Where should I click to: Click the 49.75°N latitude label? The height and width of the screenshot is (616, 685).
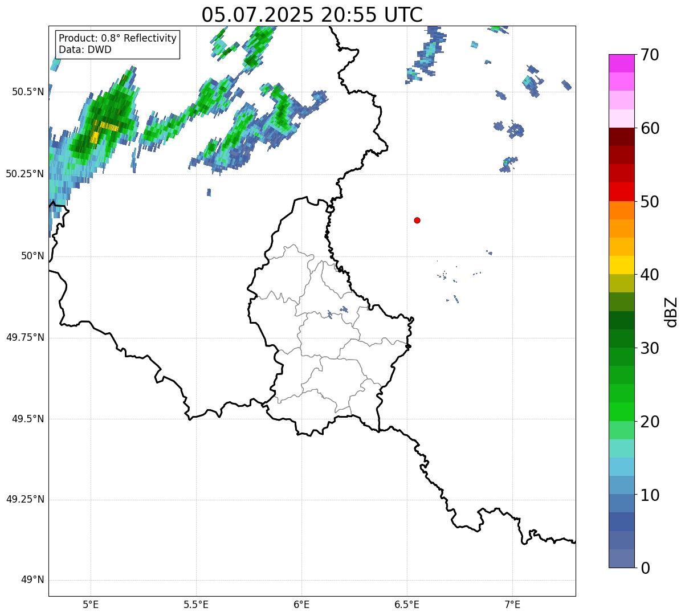[25, 337]
